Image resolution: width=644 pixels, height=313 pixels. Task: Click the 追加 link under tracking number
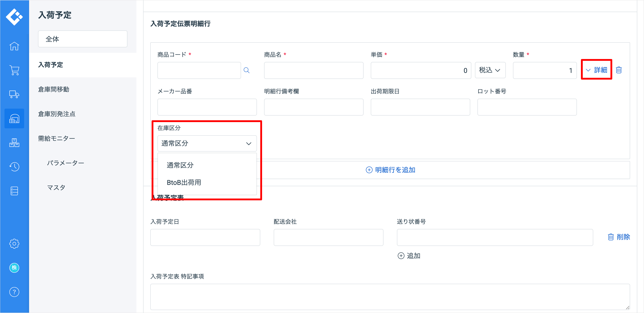(409, 256)
